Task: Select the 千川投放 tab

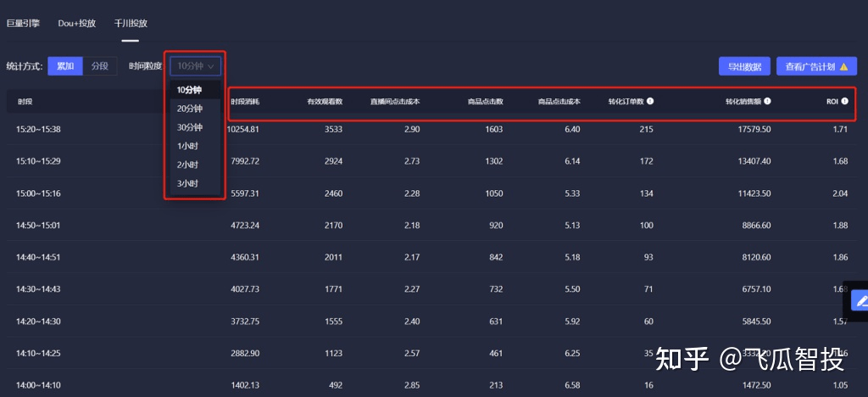Action: coord(131,23)
